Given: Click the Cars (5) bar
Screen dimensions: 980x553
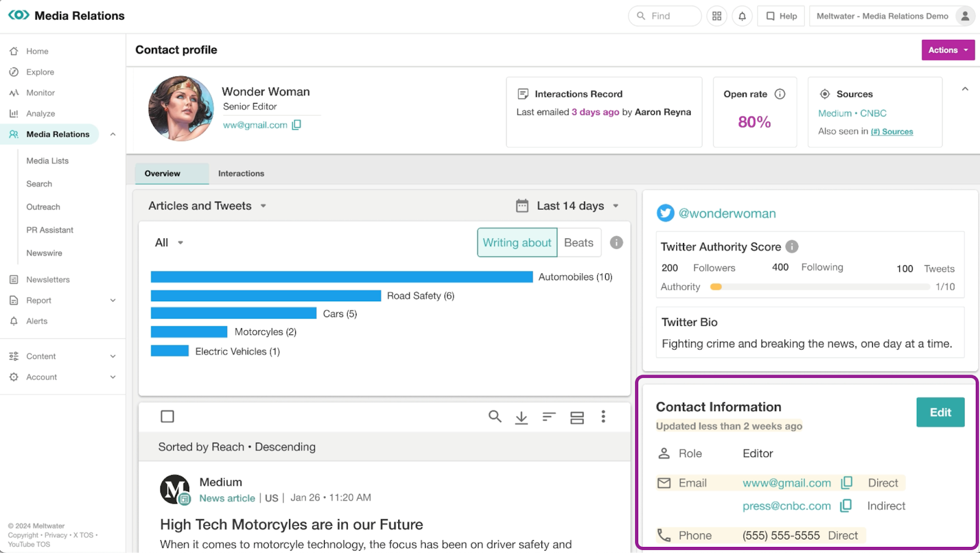Looking at the screenshot, I should click(x=233, y=314).
